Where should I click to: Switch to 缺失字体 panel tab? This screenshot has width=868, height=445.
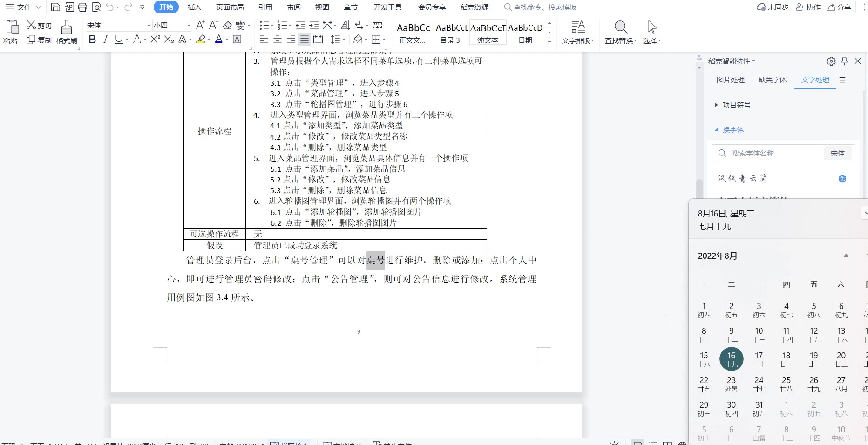(773, 80)
